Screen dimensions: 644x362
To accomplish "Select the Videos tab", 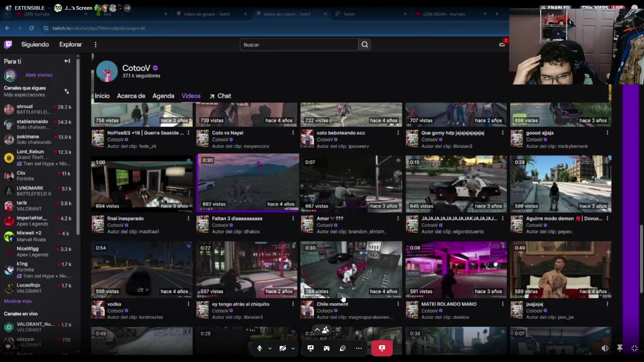I will [191, 96].
